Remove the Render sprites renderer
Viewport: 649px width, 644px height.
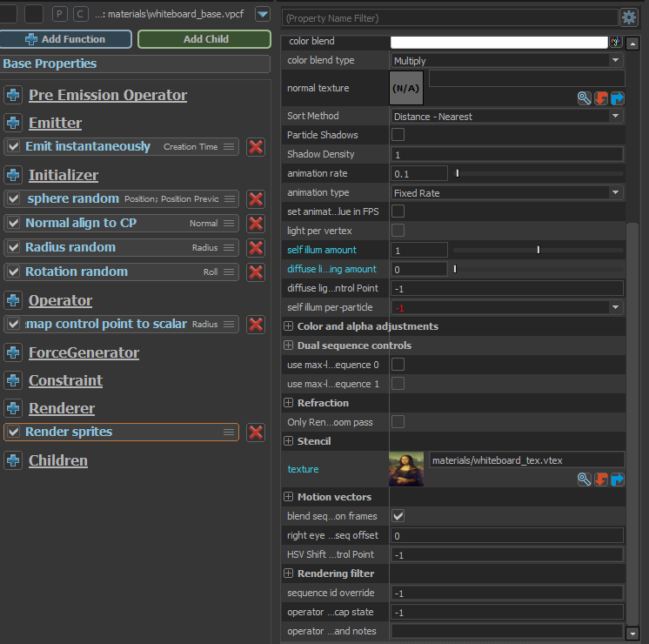[x=256, y=433]
